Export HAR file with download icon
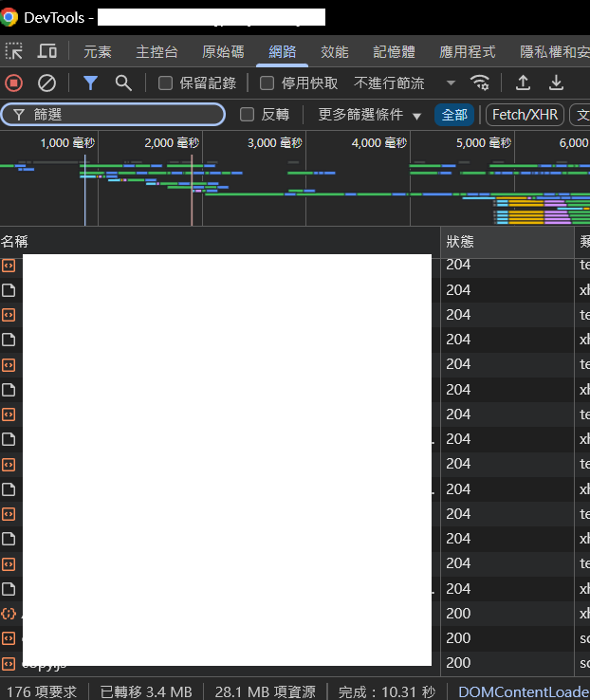 pos(557,83)
